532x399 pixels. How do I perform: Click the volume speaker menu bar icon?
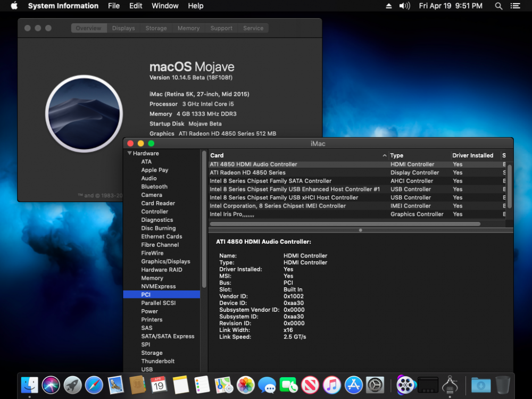coord(404,6)
